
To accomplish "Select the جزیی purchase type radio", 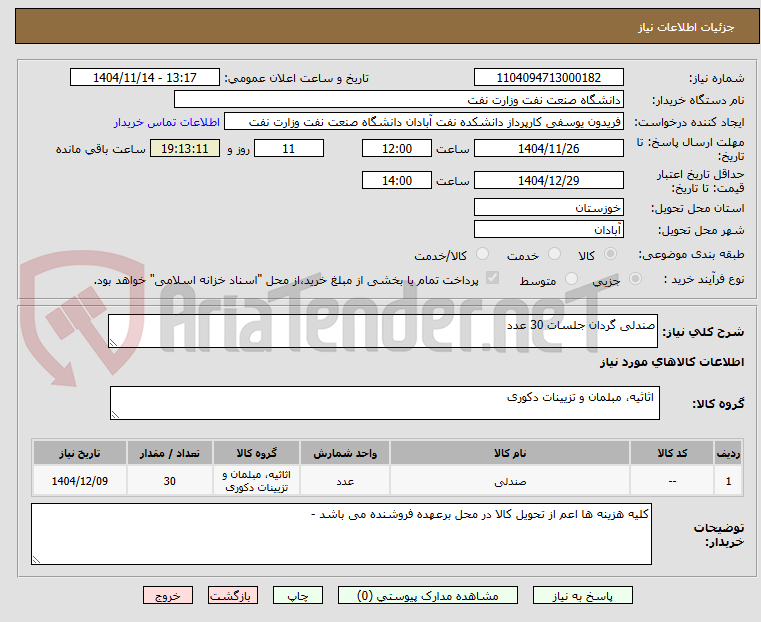I will click(x=635, y=278).
